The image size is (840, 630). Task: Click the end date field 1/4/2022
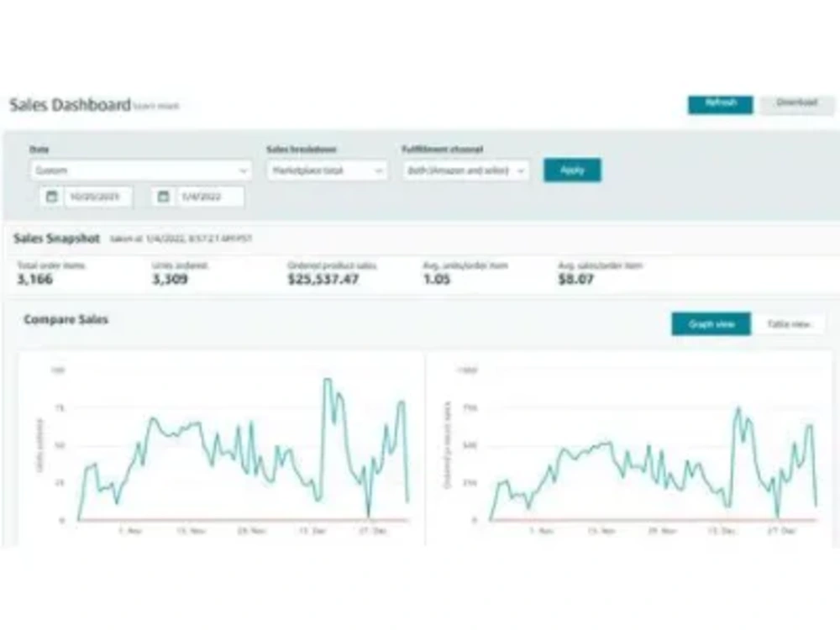click(210, 197)
